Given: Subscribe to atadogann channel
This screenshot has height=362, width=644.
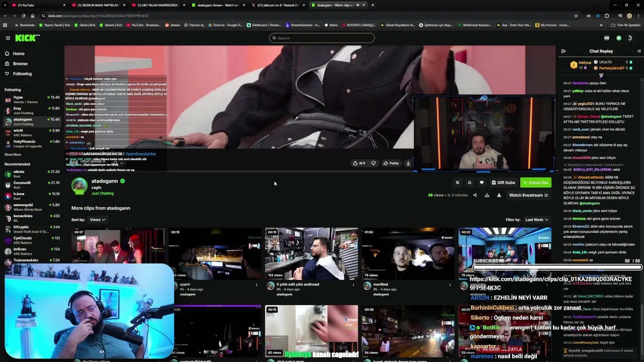Looking at the screenshot, I should (x=535, y=183).
